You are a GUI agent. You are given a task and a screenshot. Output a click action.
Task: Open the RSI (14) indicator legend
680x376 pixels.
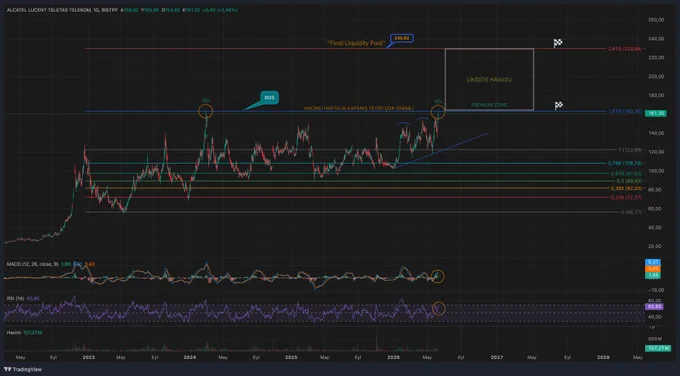click(15, 298)
